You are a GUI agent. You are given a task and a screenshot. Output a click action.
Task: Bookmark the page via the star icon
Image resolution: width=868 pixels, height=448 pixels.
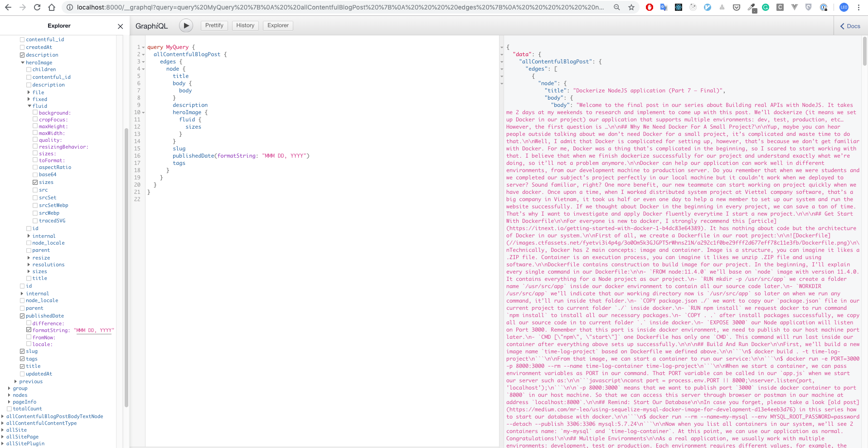click(x=631, y=7)
